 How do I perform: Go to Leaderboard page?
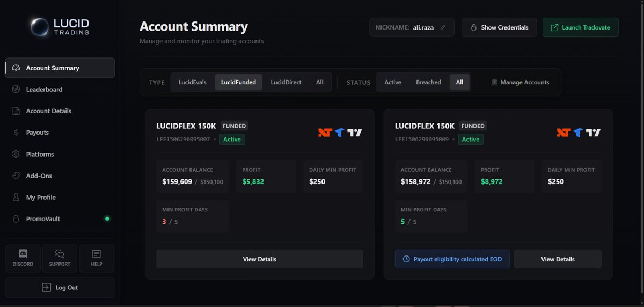60,90
